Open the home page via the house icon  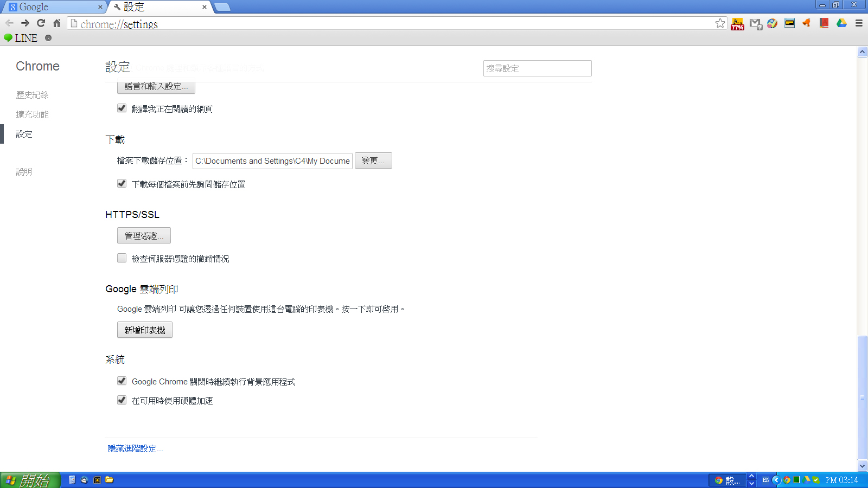[56, 23]
